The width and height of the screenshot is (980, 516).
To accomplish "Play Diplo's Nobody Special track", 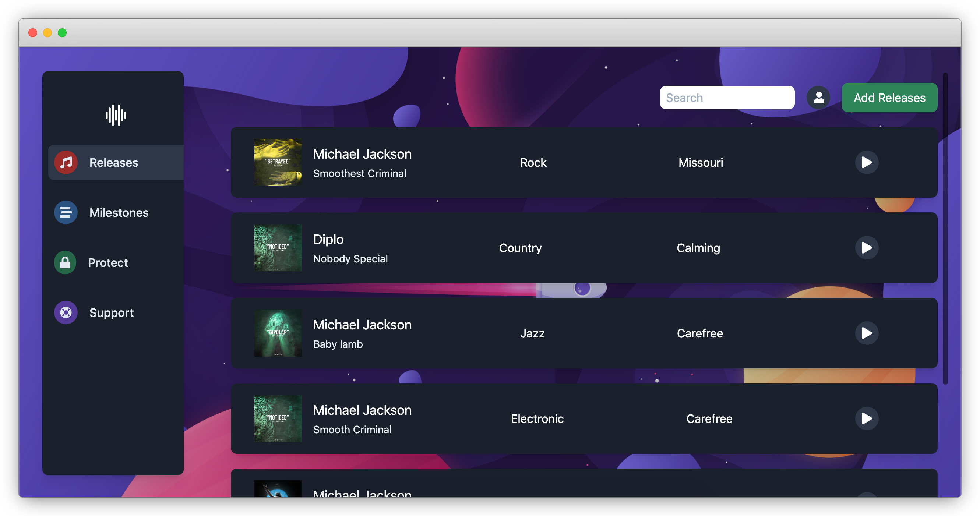I will coord(867,248).
